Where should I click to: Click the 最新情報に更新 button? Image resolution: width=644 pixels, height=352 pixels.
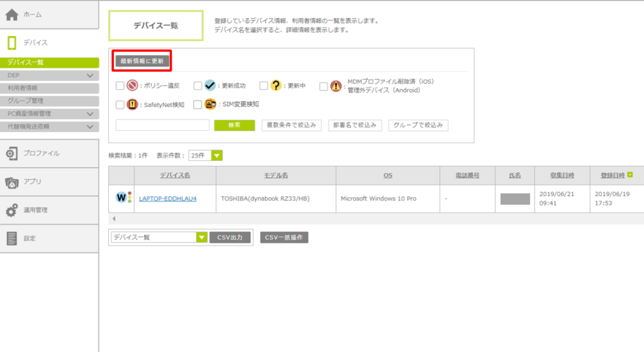142,61
